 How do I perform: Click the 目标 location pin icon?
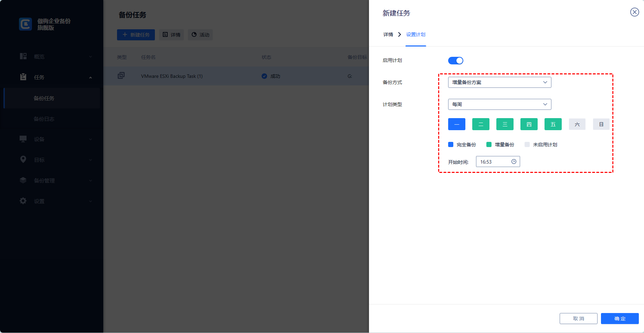23,159
